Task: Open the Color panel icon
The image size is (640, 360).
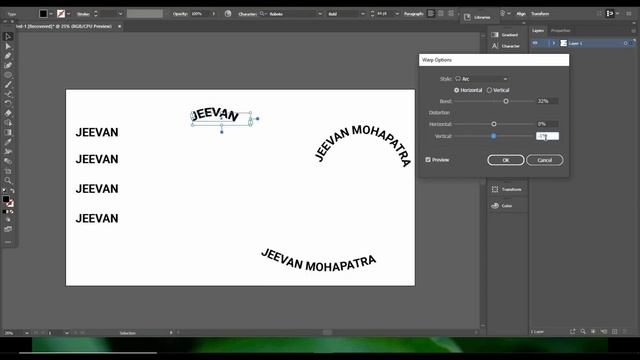Action: [x=495, y=206]
